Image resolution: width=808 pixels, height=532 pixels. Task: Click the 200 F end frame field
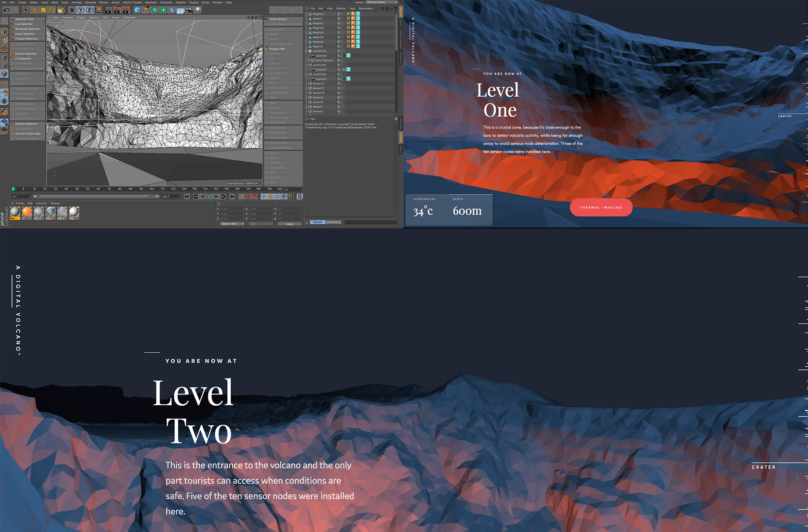pyautogui.click(x=170, y=197)
